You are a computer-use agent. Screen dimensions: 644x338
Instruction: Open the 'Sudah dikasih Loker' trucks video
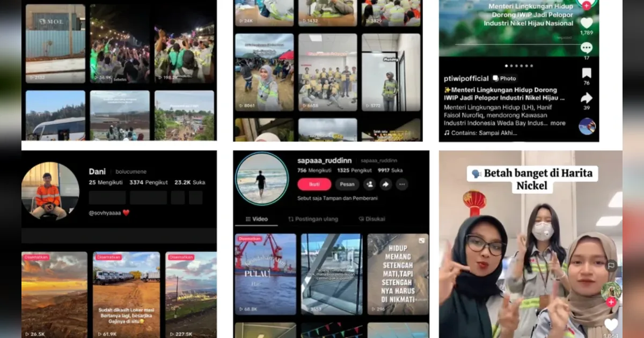click(x=126, y=295)
